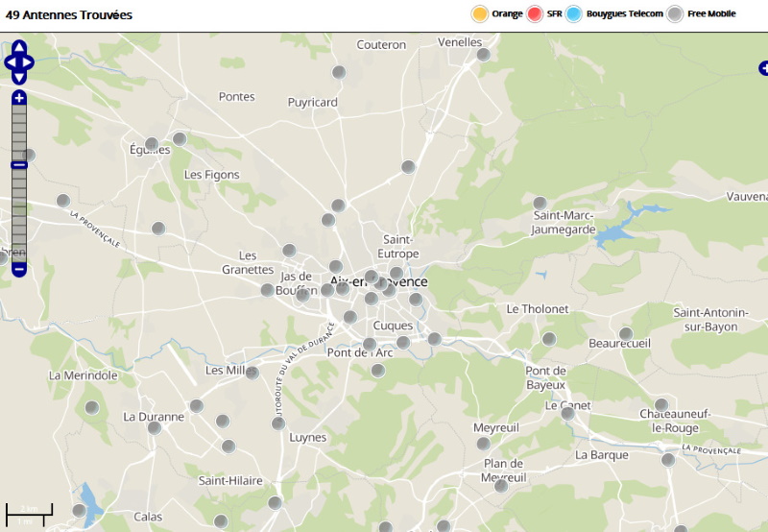The width and height of the screenshot is (768, 532).
Task: Click the zoom slider handle
Action: click(x=19, y=165)
